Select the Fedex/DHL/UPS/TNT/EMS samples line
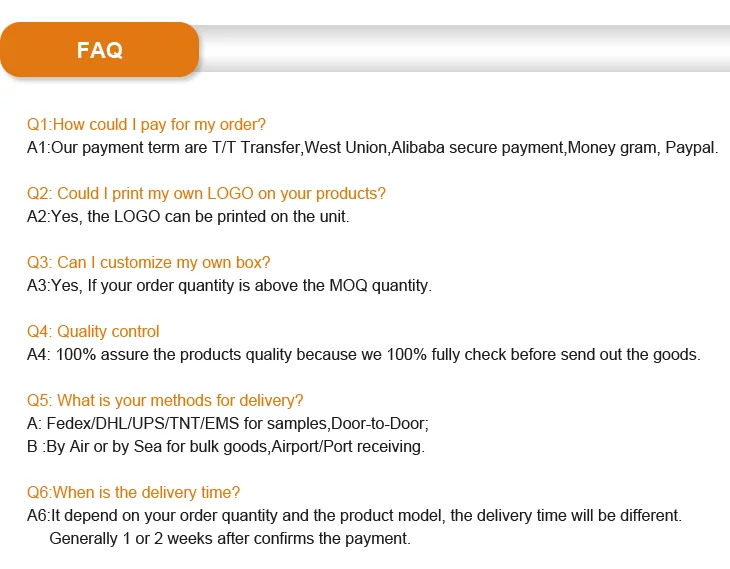Screen dimensions: 730x569 [x=228, y=423]
